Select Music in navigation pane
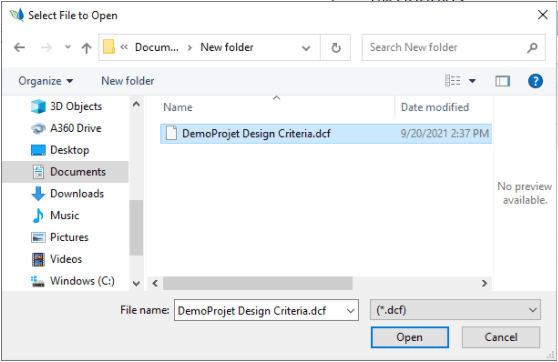The height and width of the screenshot is (362, 558). coord(55,215)
